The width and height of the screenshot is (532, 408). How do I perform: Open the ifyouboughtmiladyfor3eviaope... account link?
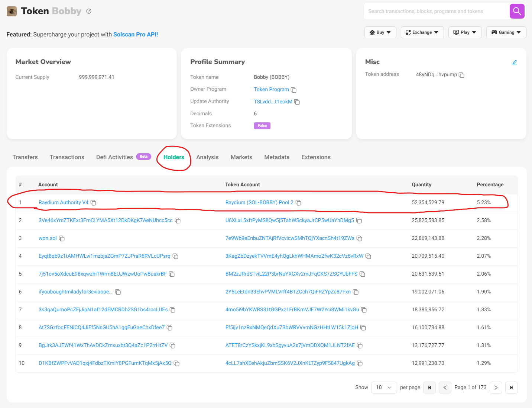coord(75,292)
